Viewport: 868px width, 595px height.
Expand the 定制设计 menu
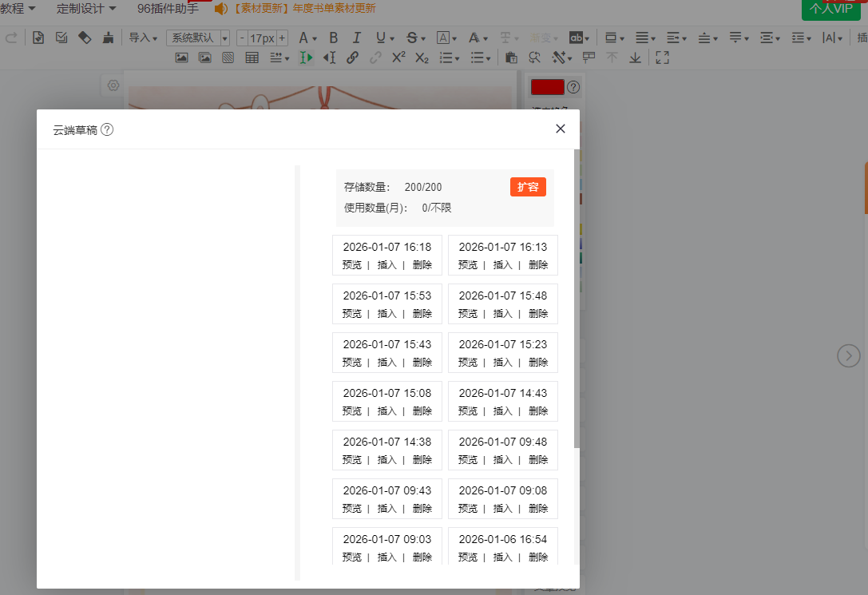86,8
